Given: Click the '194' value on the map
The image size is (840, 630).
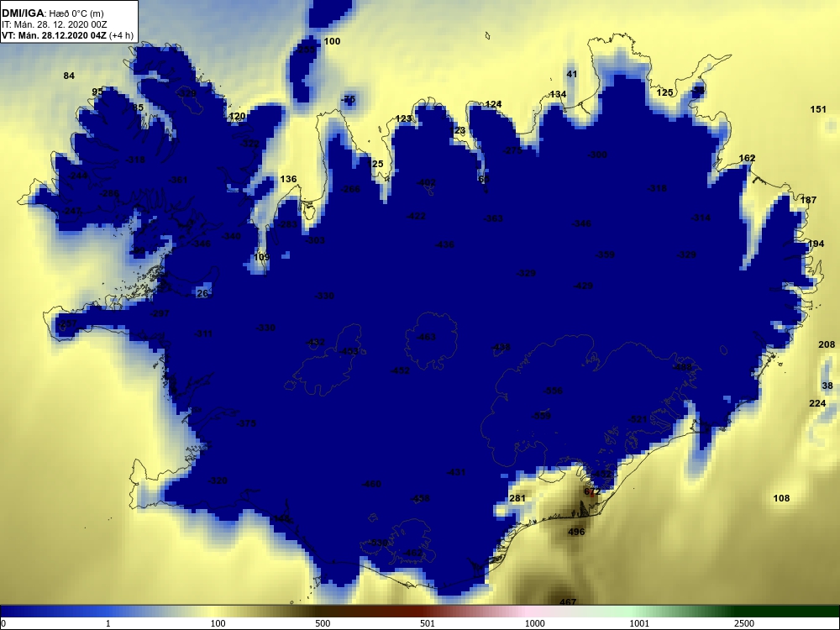Looking at the screenshot, I should click(816, 244).
